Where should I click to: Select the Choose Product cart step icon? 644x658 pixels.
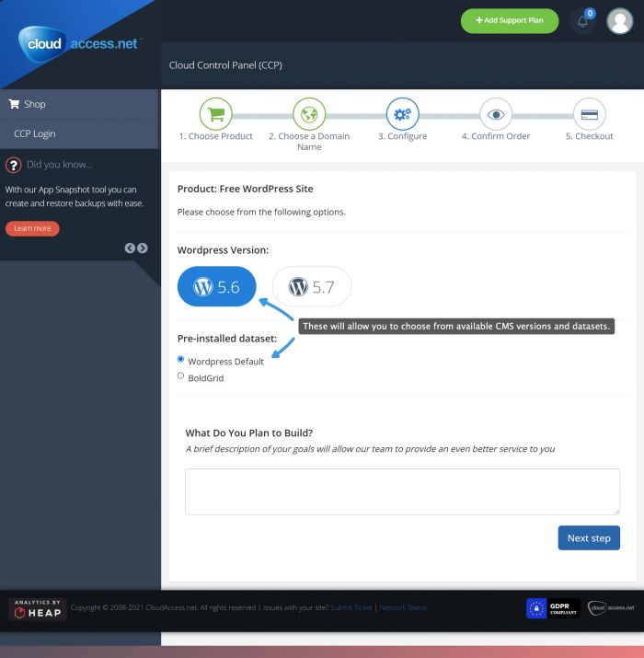[215, 114]
